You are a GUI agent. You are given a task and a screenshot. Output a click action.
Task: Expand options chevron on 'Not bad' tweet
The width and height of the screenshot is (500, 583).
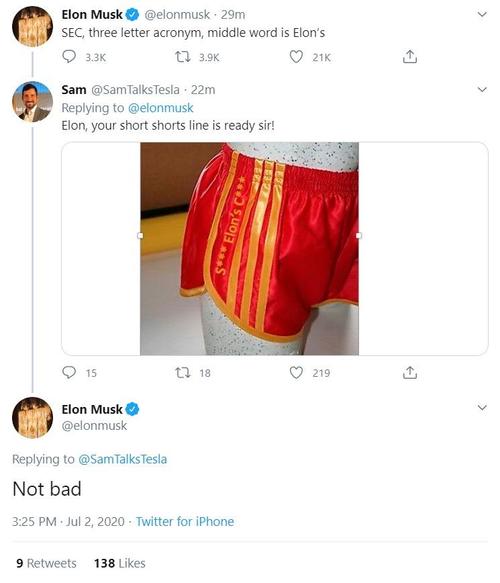482,408
